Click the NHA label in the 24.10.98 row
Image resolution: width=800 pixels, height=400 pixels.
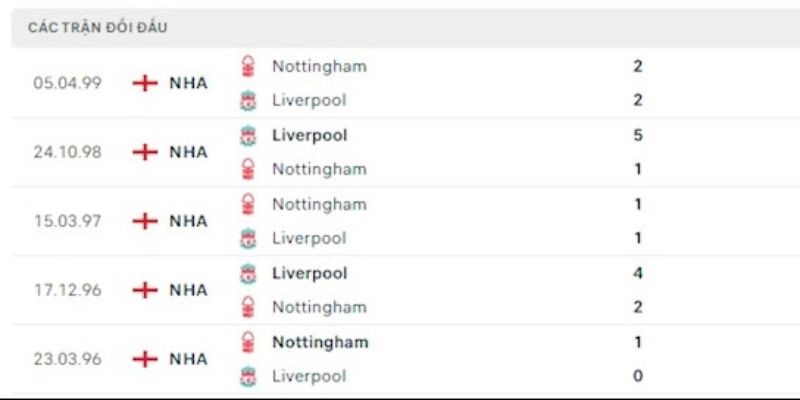pyautogui.click(x=188, y=152)
